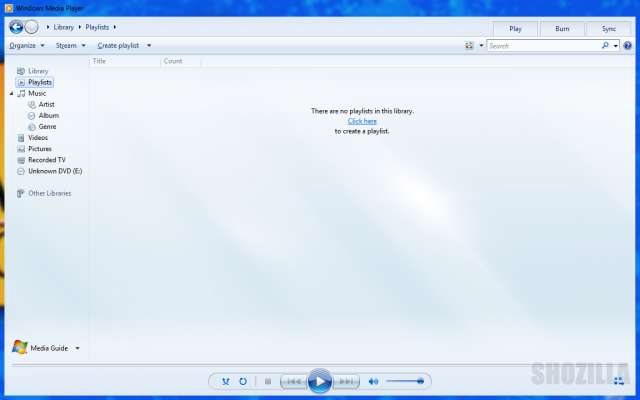Viewport: 640px width, 400px height.
Task: Mute the volume speaker icon
Action: (x=373, y=382)
